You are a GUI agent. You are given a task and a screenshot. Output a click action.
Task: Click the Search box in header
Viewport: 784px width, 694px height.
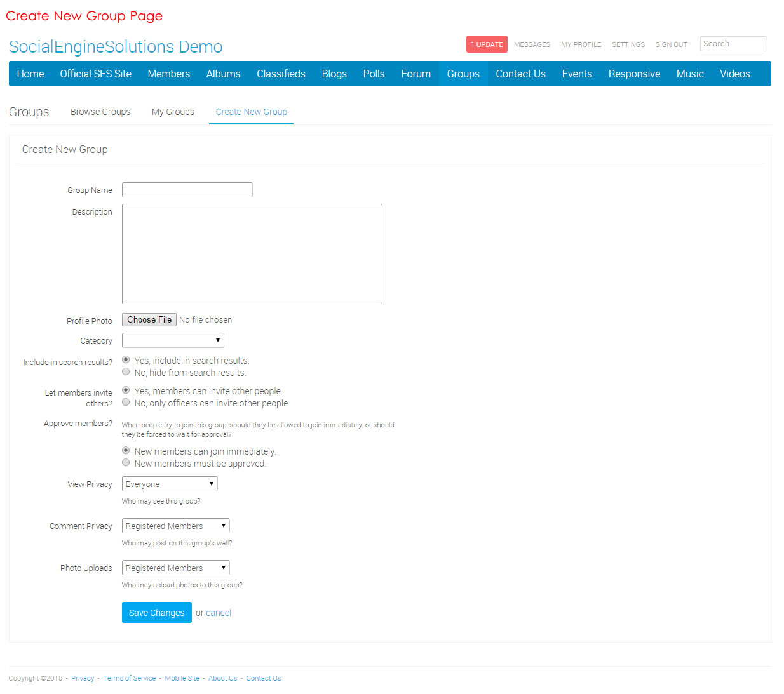[x=733, y=44]
